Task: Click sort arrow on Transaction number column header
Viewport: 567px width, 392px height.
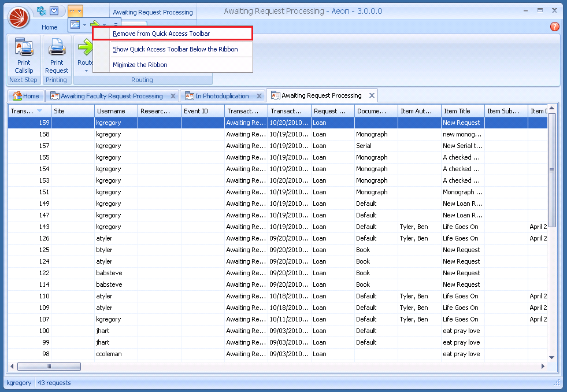Action: pyautogui.click(x=39, y=111)
